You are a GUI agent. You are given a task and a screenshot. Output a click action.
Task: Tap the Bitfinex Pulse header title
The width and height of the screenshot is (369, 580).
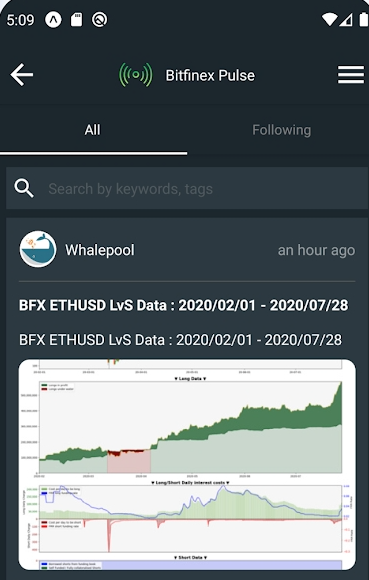click(x=210, y=75)
